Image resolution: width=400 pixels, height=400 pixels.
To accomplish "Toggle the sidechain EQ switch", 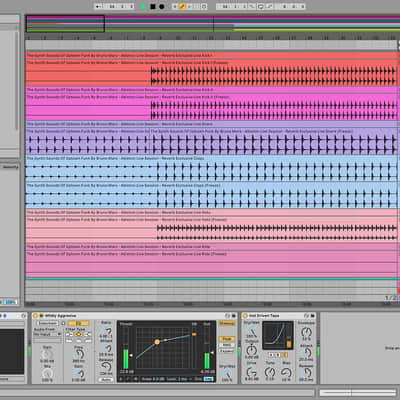I will [78, 323].
